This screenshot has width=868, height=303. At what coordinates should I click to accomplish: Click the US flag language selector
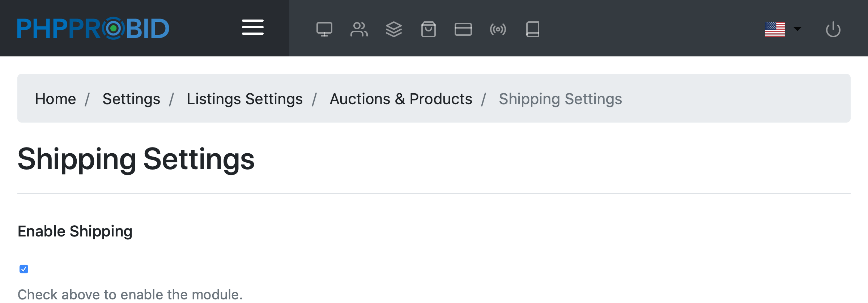(775, 29)
